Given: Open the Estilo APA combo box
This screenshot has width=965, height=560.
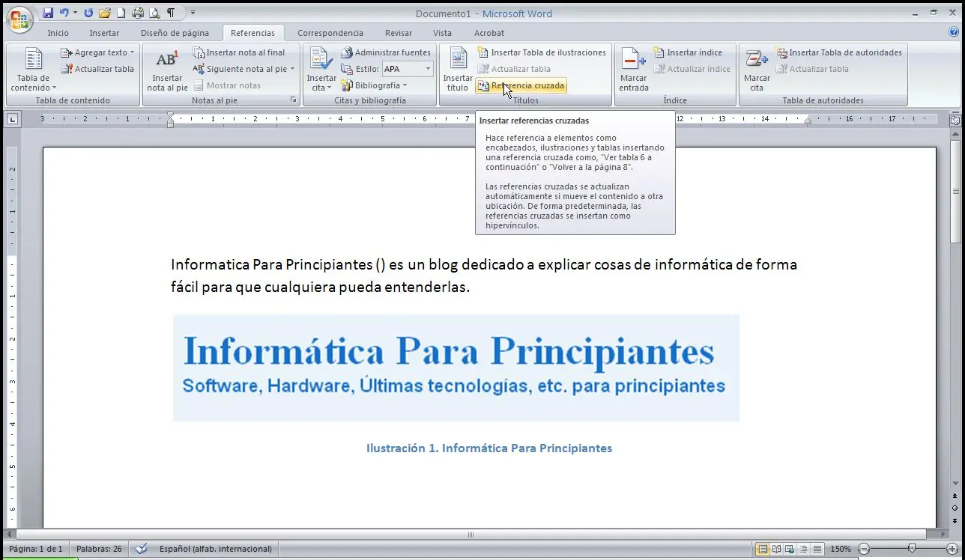Looking at the screenshot, I should [408, 69].
